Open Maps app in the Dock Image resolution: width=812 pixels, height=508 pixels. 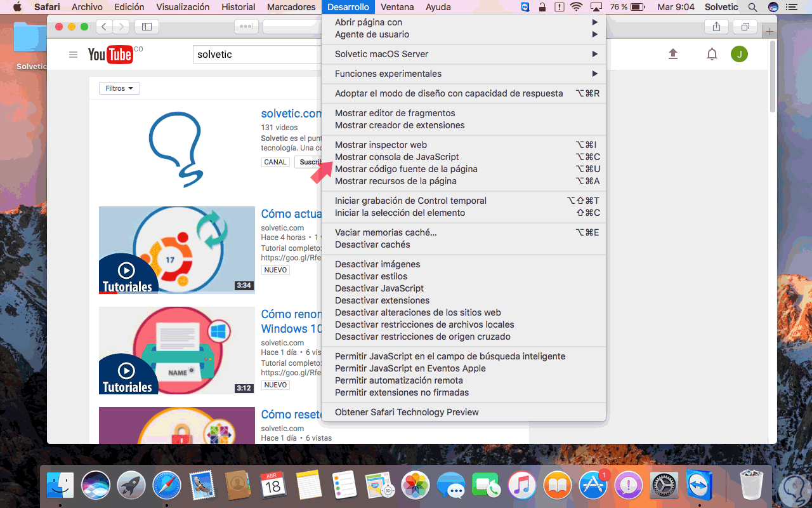[x=381, y=486]
